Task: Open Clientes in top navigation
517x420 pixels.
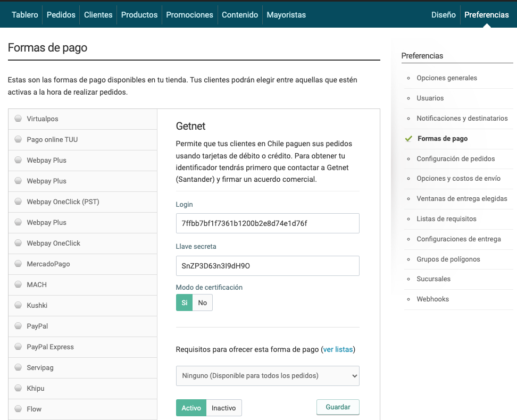Action: click(x=98, y=15)
